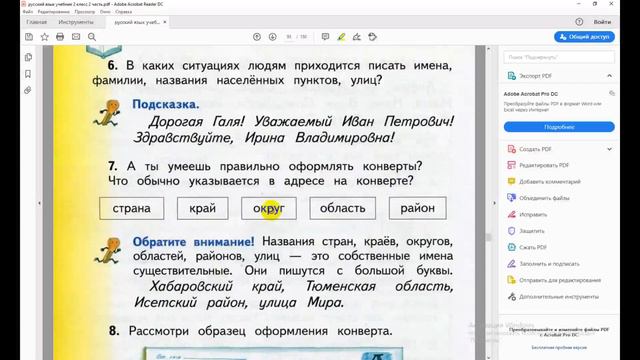
Task: Copy icon beside Adobe Acrobat Pro DC
Action: pos(611,93)
